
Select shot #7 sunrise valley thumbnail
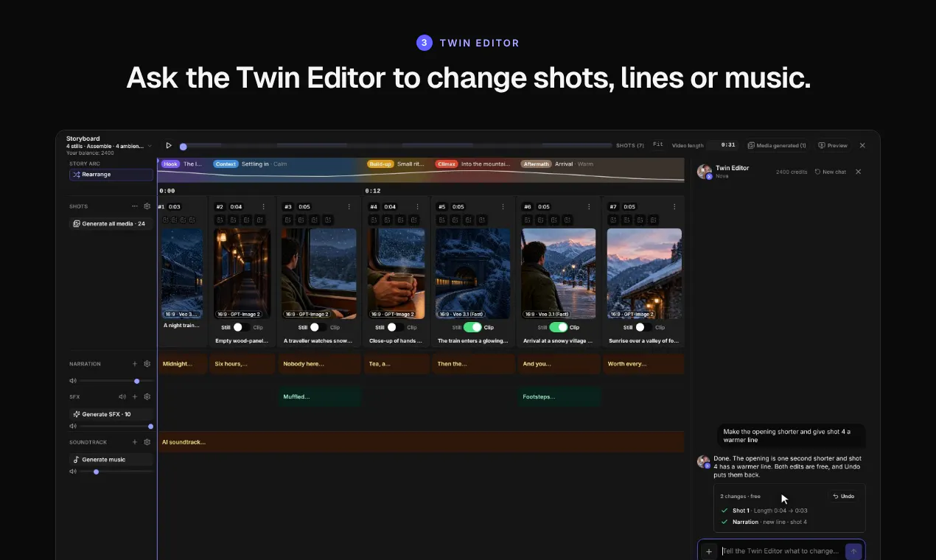click(x=644, y=273)
